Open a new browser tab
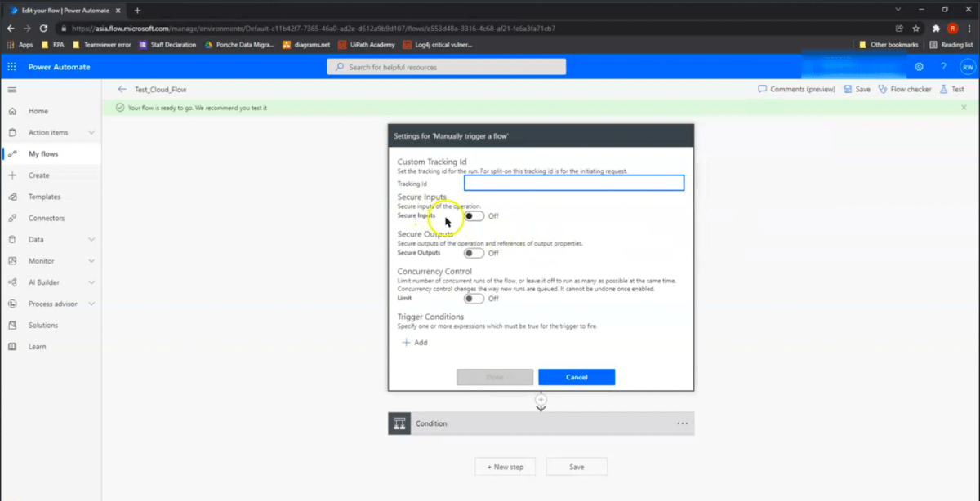 pyautogui.click(x=137, y=11)
